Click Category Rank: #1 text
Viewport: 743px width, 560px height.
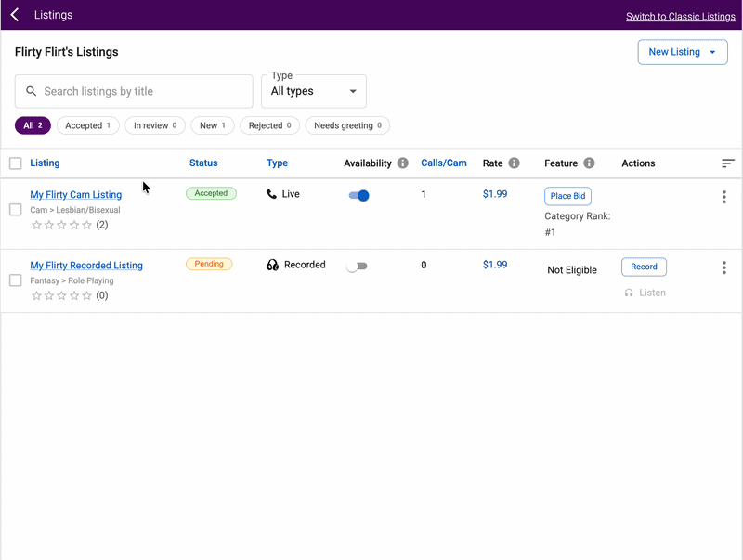(577, 224)
